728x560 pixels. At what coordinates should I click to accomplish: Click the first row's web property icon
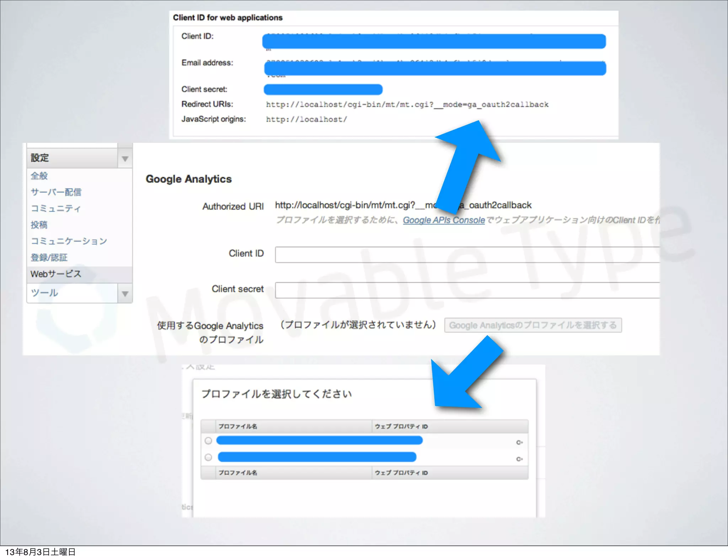(519, 442)
